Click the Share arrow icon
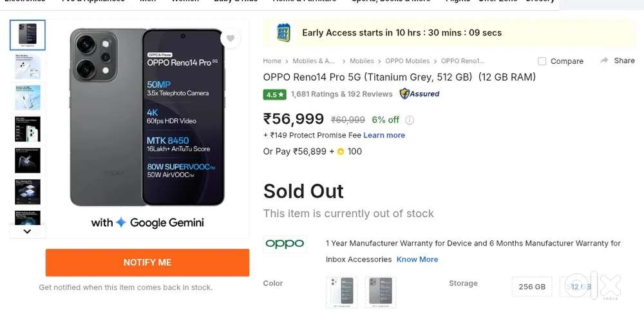Image resolution: width=644 pixels, height=321 pixels. (x=604, y=61)
